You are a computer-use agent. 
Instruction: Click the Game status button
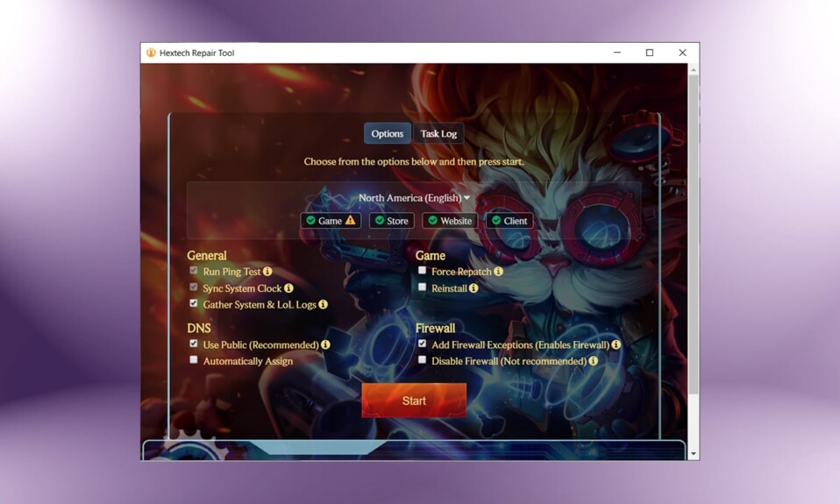(x=331, y=221)
